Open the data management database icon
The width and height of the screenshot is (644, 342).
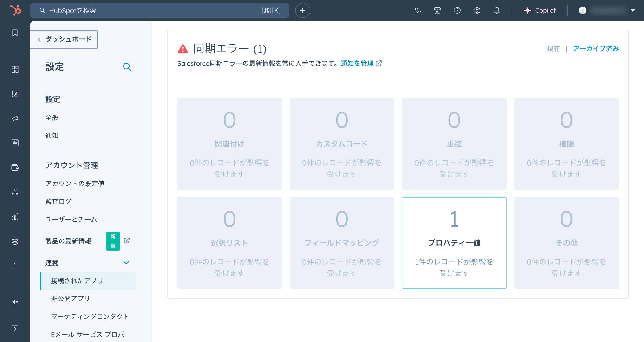click(x=15, y=241)
